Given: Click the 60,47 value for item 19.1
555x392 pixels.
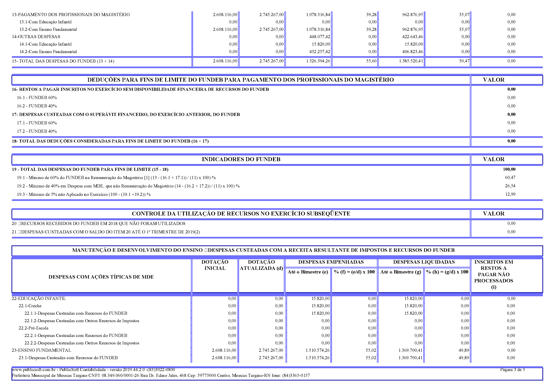Looking at the screenshot, I should (x=510, y=178).
